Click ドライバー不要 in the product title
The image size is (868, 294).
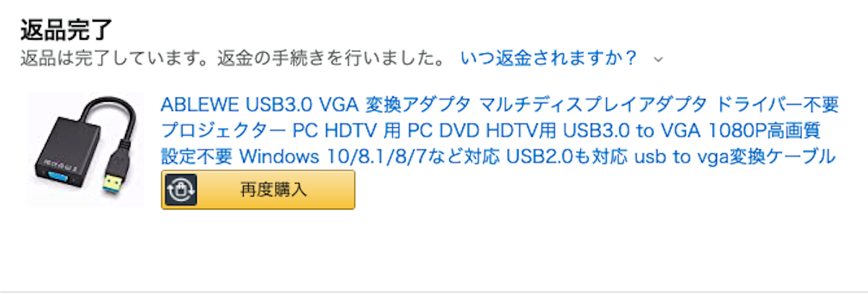pos(778,105)
